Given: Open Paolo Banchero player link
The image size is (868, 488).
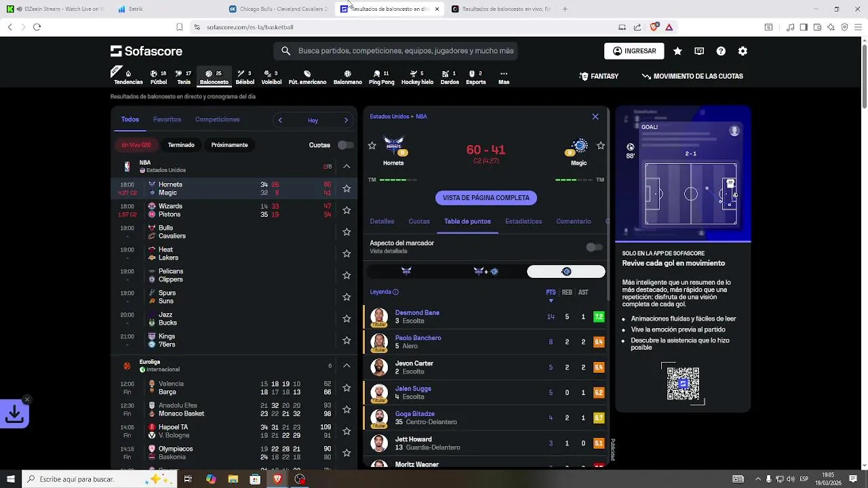Looking at the screenshot, I should pos(418,338).
